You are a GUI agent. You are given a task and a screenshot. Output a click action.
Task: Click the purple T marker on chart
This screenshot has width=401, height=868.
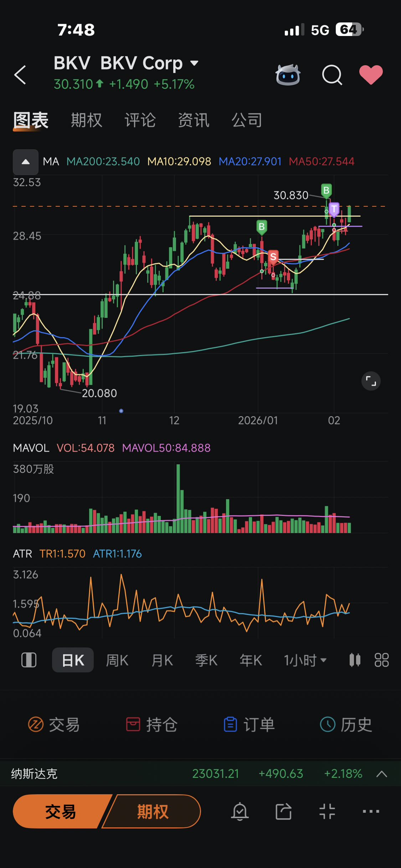click(334, 210)
